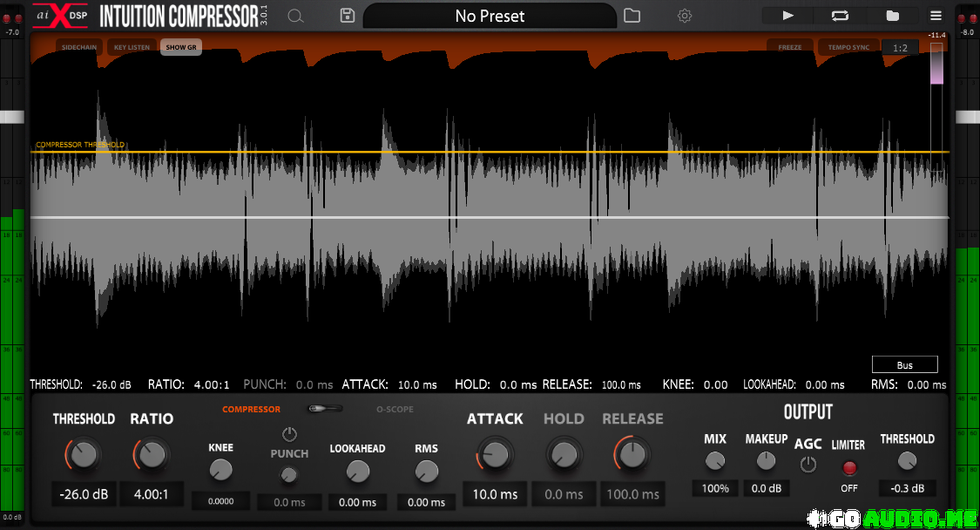Click the Ratio knob

(x=152, y=455)
